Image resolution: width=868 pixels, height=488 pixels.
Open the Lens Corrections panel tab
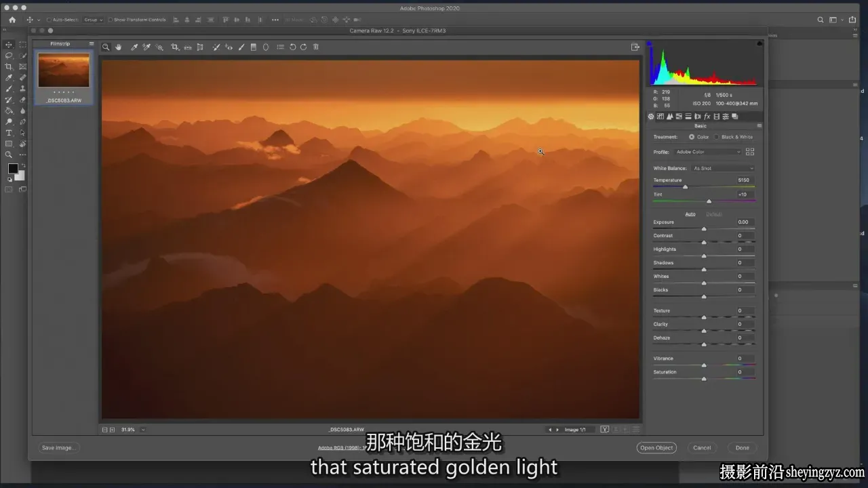tap(698, 117)
